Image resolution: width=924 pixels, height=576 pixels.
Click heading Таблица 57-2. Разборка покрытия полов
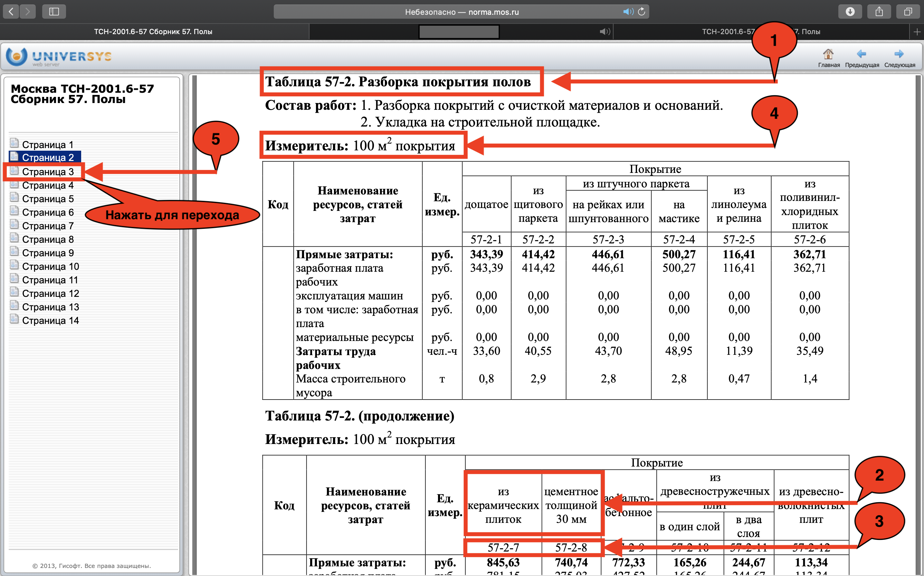398,81
